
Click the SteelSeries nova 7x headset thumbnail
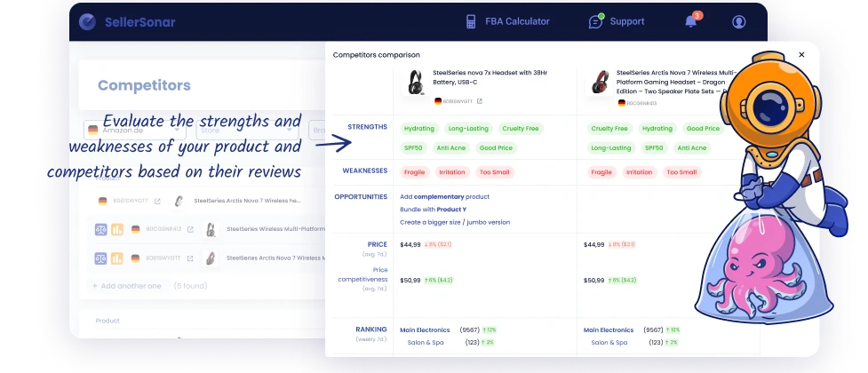click(x=414, y=83)
